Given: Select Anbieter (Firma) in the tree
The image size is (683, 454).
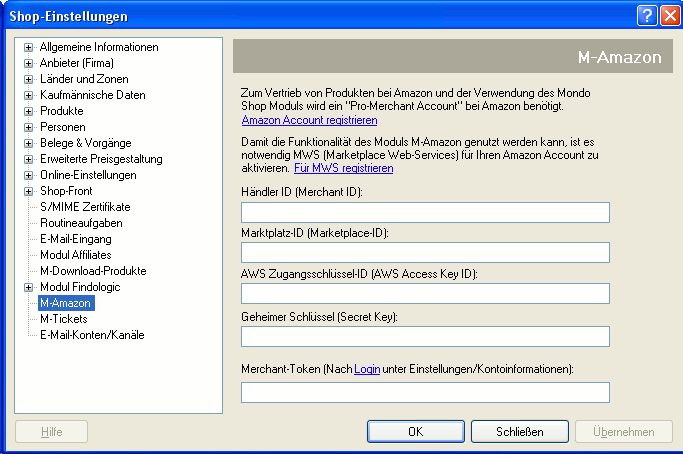Looking at the screenshot, I should (77, 63).
